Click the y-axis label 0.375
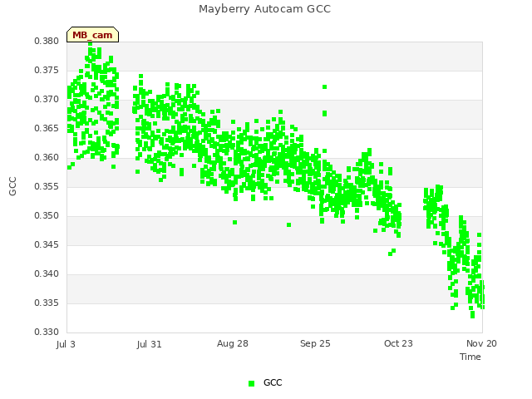 point(47,70)
